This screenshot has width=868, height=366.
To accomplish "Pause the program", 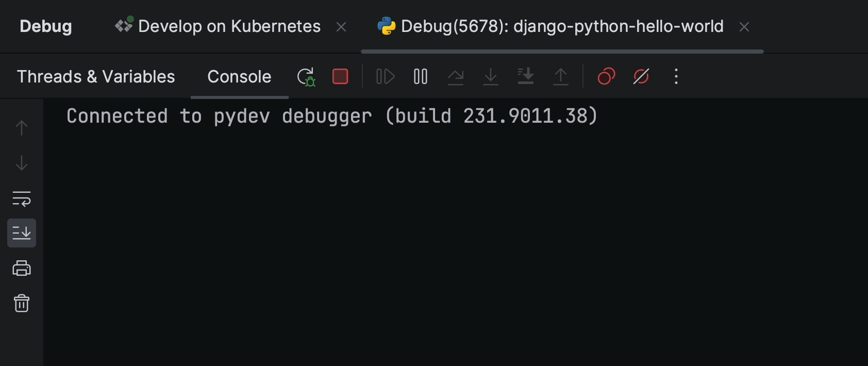I will (421, 77).
